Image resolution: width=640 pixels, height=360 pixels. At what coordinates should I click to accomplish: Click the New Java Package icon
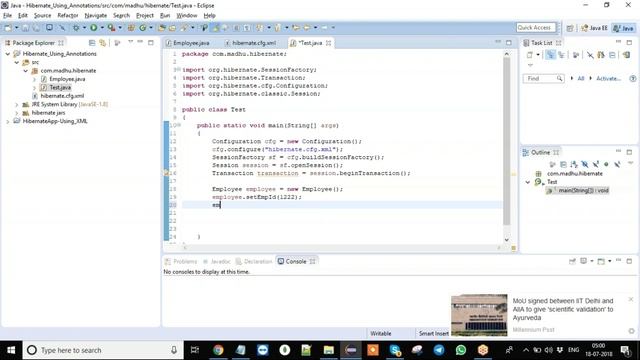pyautogui.click(x=131, y=28)
